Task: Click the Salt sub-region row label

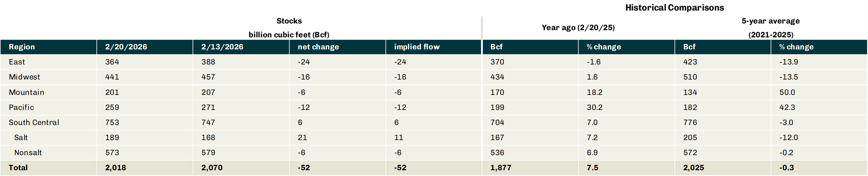Action: [21, 137]
